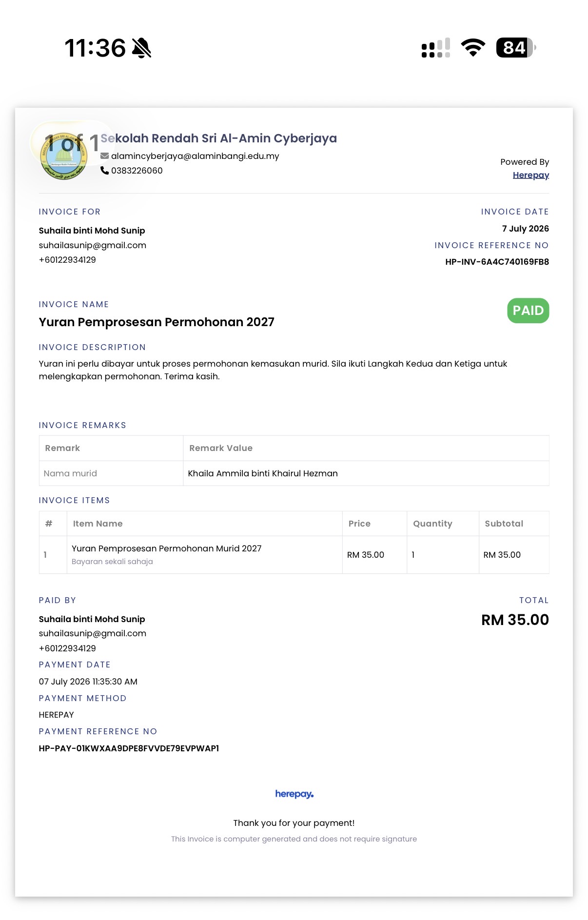Tap the school logo emblem

(64, 156)
